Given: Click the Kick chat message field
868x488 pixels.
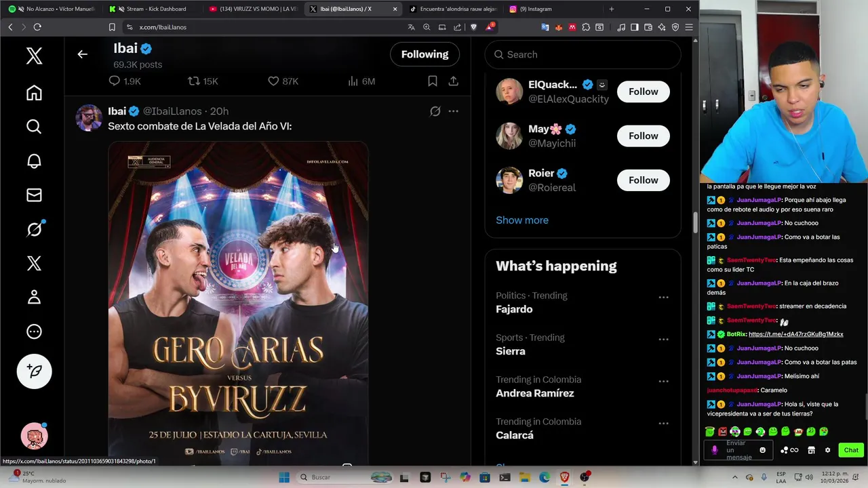Looking at the screenshot, I should pyautogui.click(x=739, y=450).
